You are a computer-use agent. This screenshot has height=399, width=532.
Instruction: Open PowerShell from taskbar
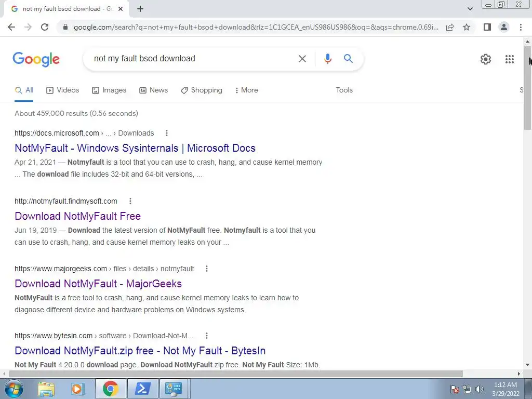pos(142,389)
